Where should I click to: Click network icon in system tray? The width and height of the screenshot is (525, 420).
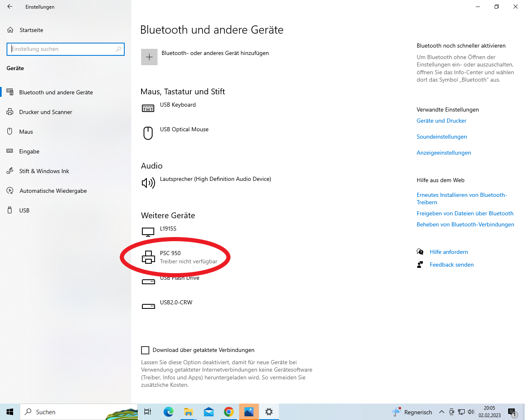pyautogui.click(x=461, y=412)
